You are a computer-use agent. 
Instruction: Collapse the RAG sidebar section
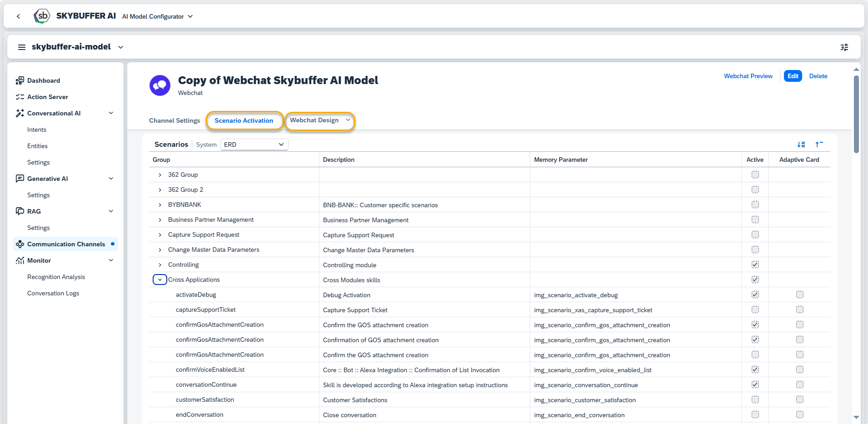click(111, 211)
